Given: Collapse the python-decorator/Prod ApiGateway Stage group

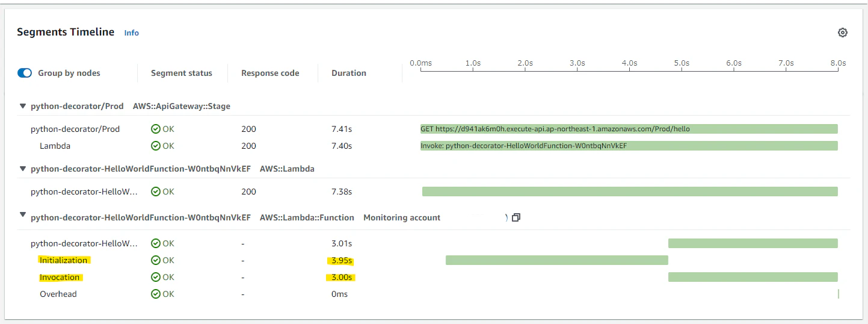Looking at the screenshot, I should [23, 106].
